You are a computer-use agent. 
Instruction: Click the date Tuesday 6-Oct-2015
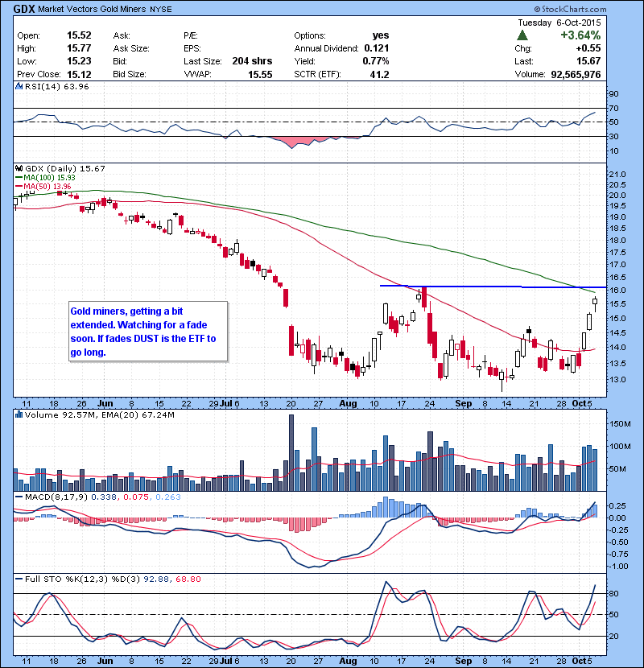point(559,23)
